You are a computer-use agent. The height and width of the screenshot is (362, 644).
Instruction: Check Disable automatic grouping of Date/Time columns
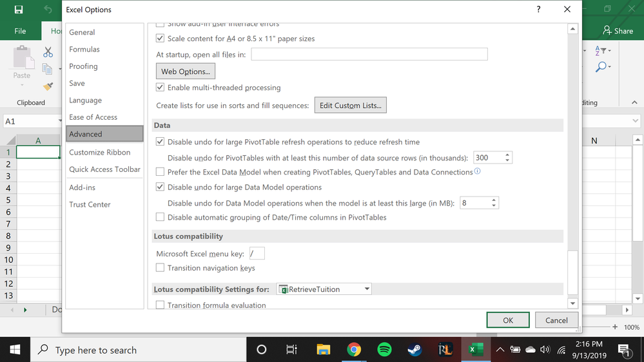tap(160, 216)
